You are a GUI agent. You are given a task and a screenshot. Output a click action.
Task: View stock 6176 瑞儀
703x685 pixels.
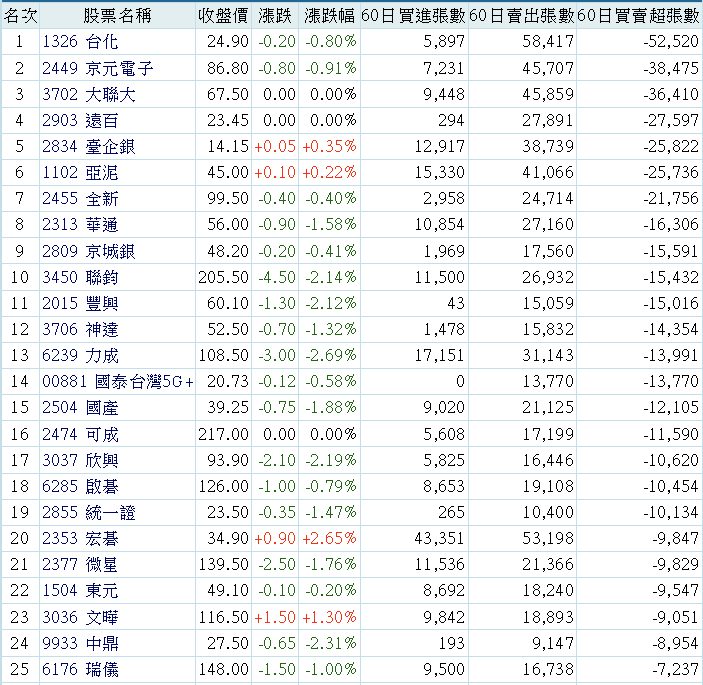(x=80, y=669)
